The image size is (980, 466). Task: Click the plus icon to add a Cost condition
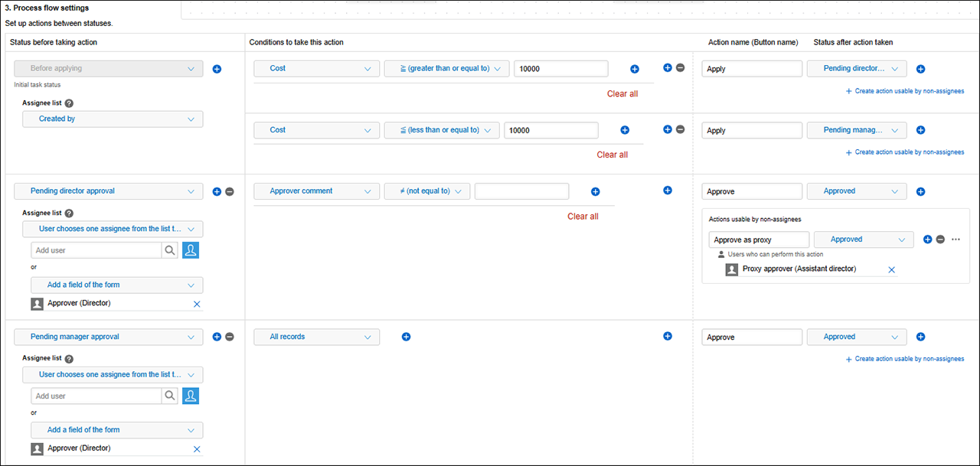point(634,68)
